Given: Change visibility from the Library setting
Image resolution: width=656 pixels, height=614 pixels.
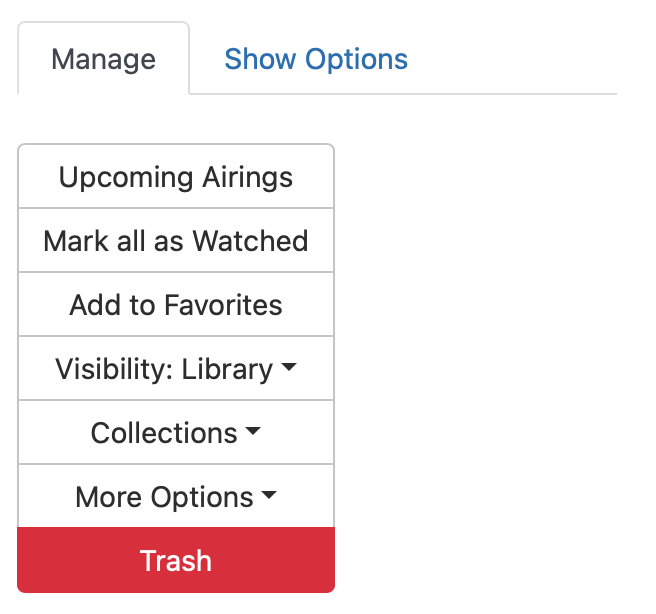Looking at the screenshot, I should tap(176, 369).
